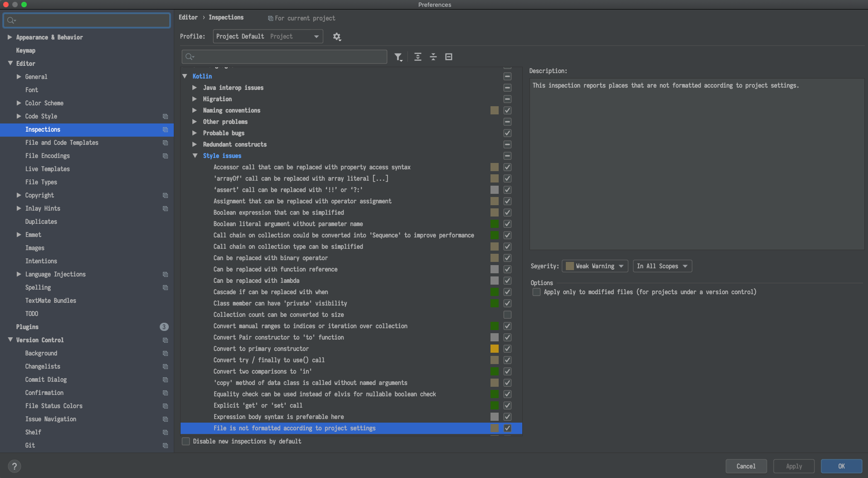Click the inspections search field
This screenshot has width=868, height=478.
pyautogui.click(x=284, y=57)
